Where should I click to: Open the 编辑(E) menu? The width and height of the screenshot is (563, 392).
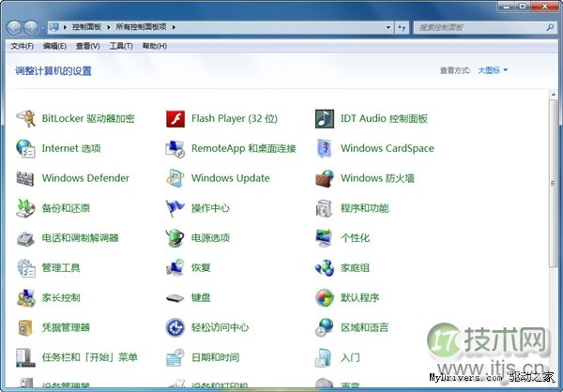tap(54, 46)
